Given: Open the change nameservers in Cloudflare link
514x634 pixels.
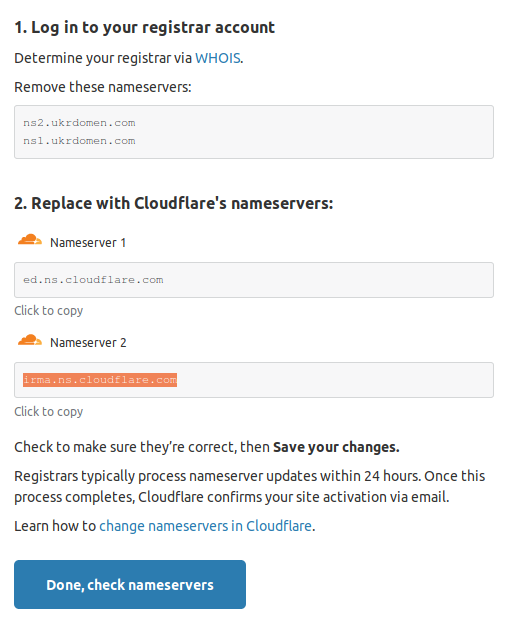Looking at the screenshot, I should click(x=205, y=526).
